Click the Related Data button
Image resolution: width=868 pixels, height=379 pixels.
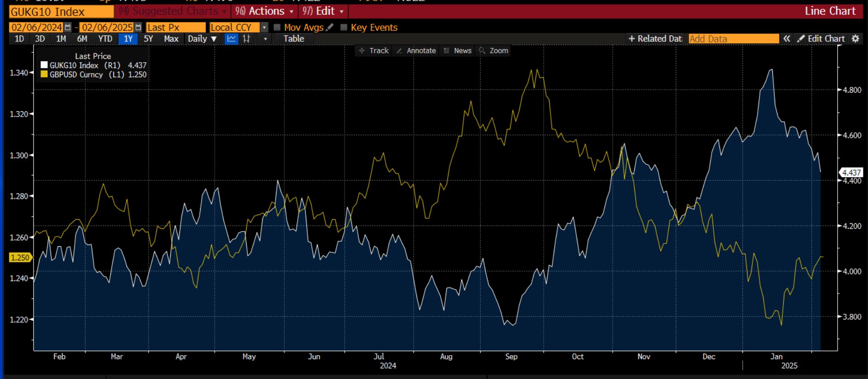655,39
